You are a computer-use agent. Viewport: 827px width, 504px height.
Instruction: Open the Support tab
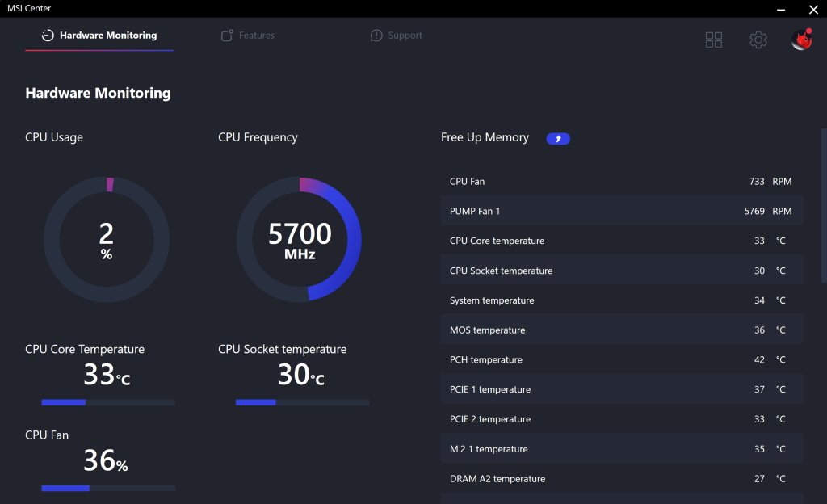396,36
